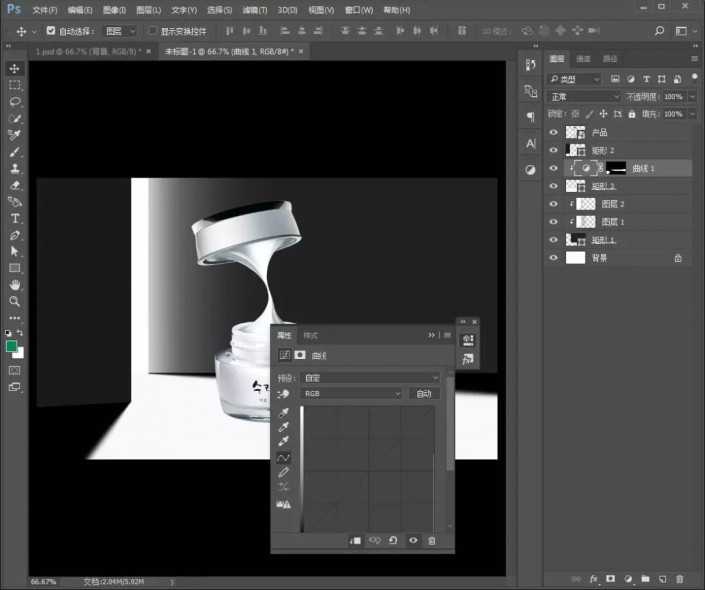Viewport: 705px width, 590px height.
Task: Open the 文件(F) menu
Action: 44,10
